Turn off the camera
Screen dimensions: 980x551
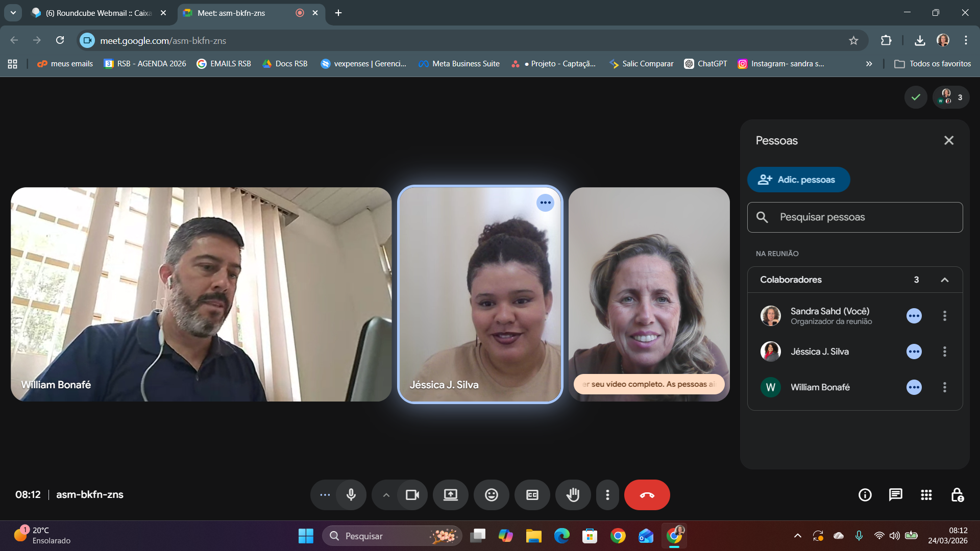[x=412, y=495]
